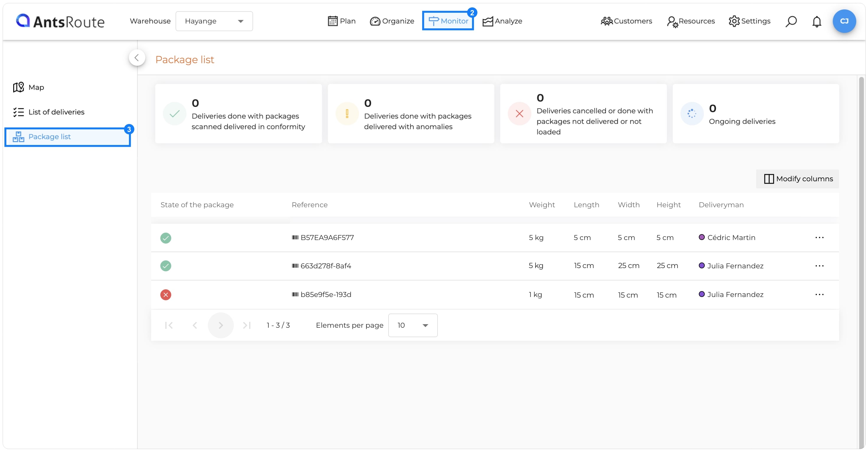Viewport: 868px width, 452px height.
Task: Click the Height column header
Action: tap(668, 205)
